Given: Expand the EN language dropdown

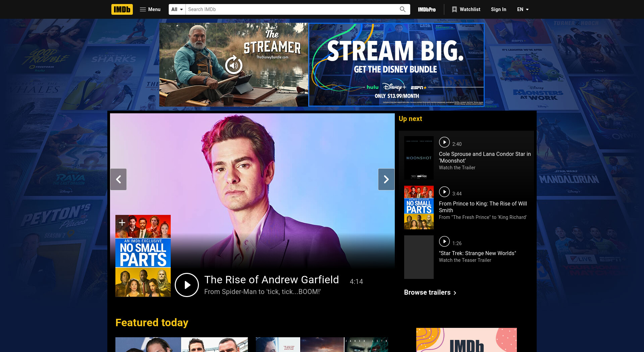Looking at the screenshot, I should [523, 9].
